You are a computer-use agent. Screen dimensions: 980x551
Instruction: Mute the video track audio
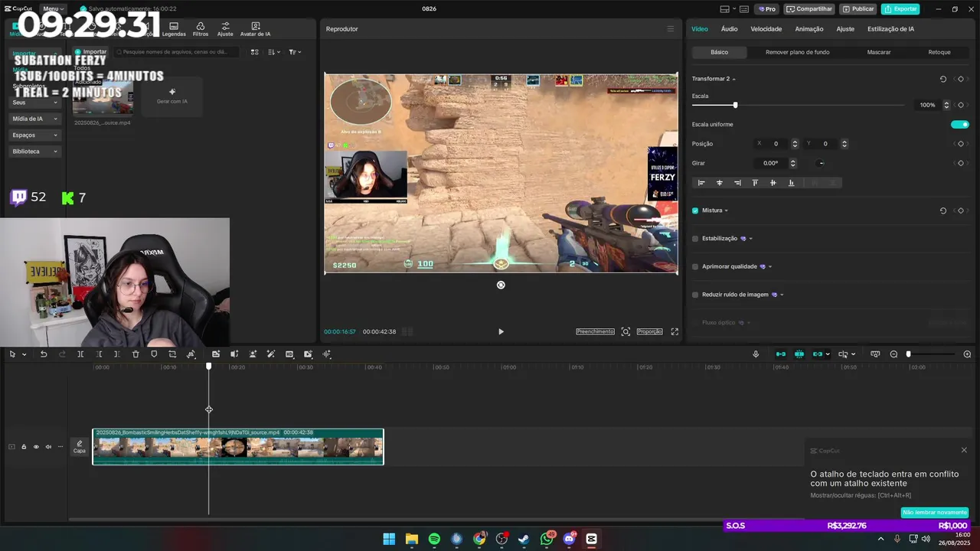click(48, 447)
